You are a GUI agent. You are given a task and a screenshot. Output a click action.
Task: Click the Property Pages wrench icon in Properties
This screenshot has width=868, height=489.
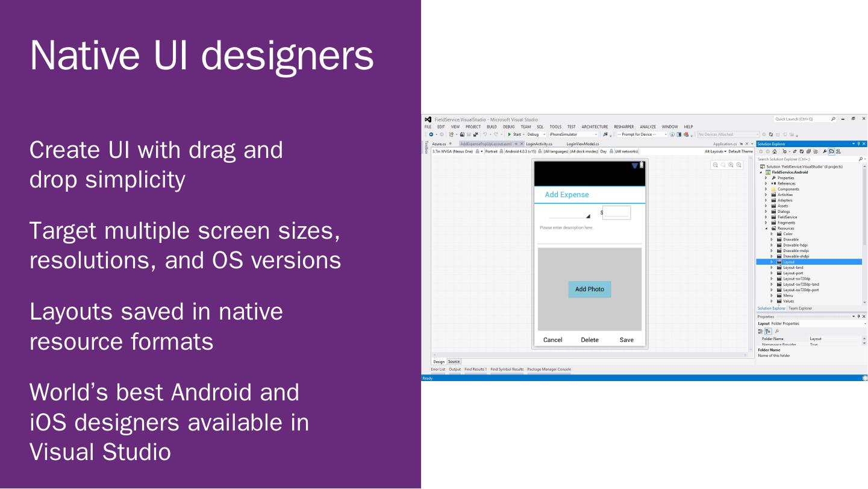coord(777,331)
